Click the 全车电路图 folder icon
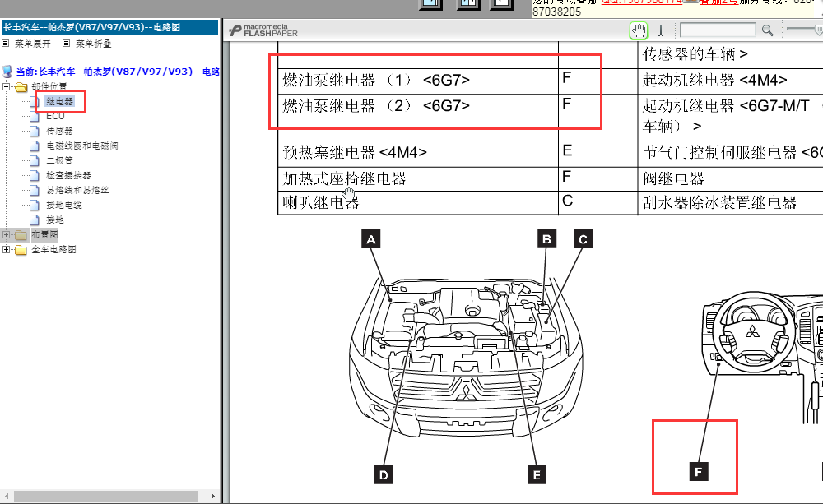The height and width of the screenshot is (504, 823). (21, 250)
